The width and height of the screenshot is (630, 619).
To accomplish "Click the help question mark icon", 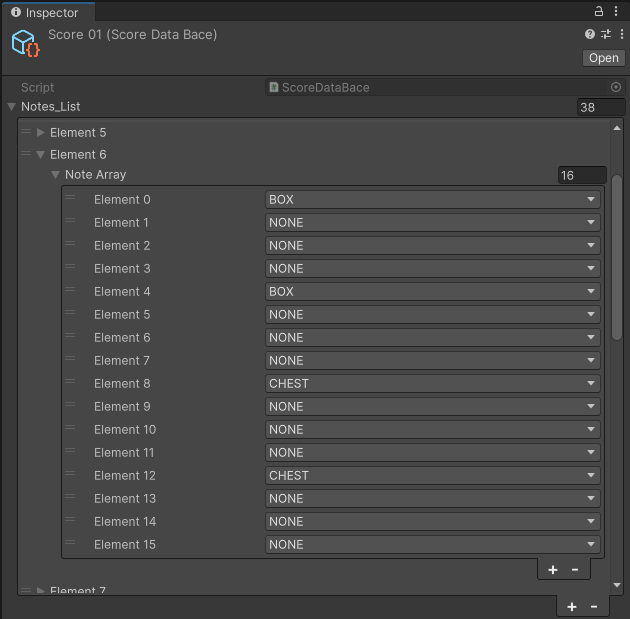I will coord(590,35).
